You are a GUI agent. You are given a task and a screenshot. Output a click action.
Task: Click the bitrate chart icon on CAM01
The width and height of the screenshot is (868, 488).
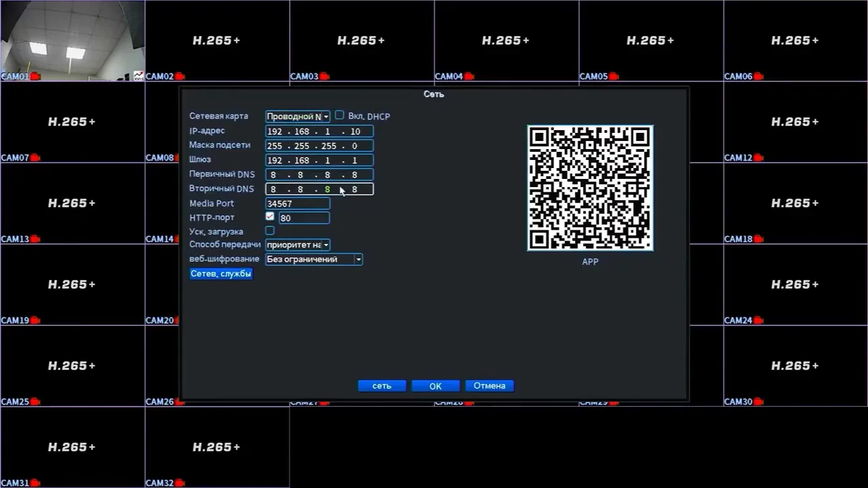click(x=138, y=76)
